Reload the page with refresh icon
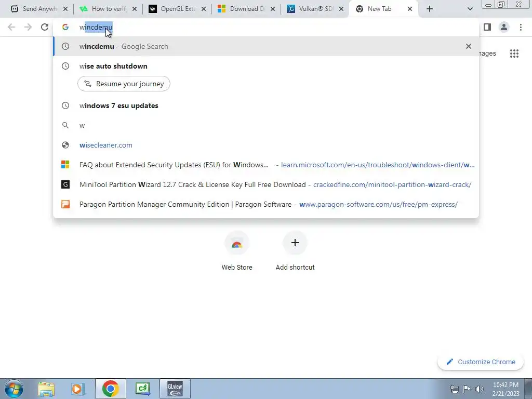 point(45,27)
